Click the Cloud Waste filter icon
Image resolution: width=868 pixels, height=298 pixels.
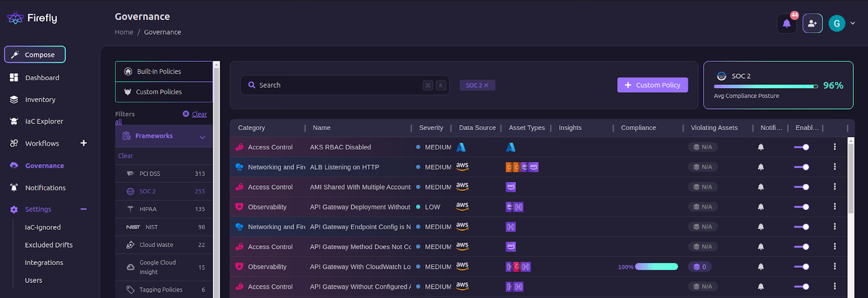(130, 245)
